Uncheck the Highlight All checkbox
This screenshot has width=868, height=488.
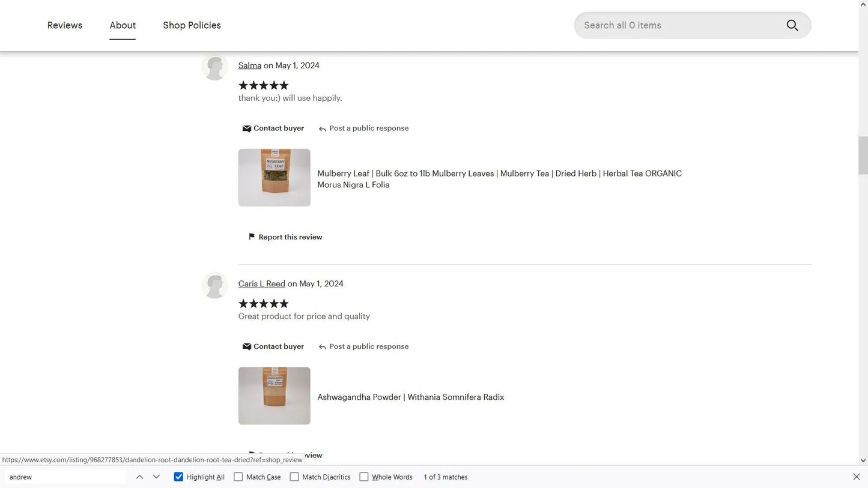[178, 477]
